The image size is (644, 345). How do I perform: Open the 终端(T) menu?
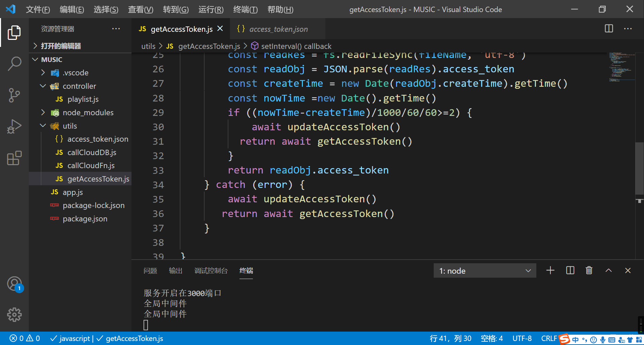246,9
